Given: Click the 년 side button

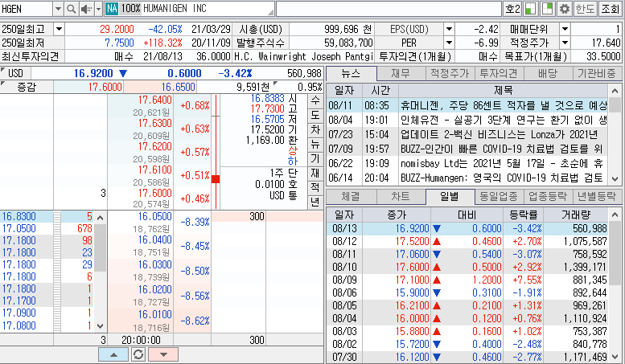Looking at the screenshot, I should [x=315, y=202].
